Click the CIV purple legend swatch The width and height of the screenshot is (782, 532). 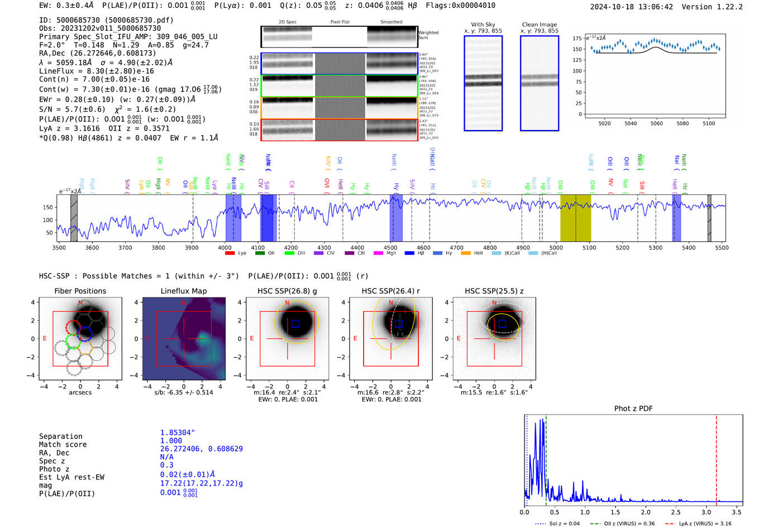pyautogui.click(x=319, y=253)
